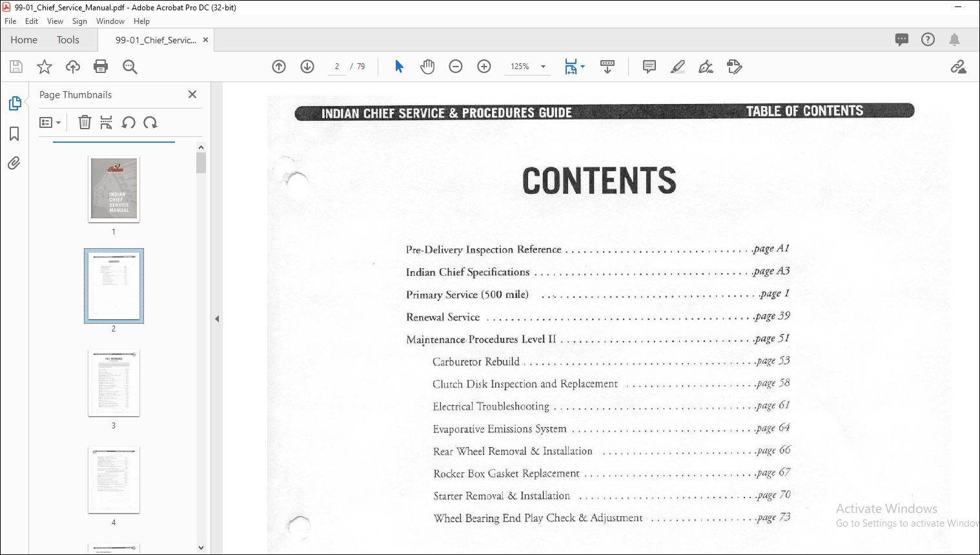
Task: Open the View menu
Action: (55, 21)
